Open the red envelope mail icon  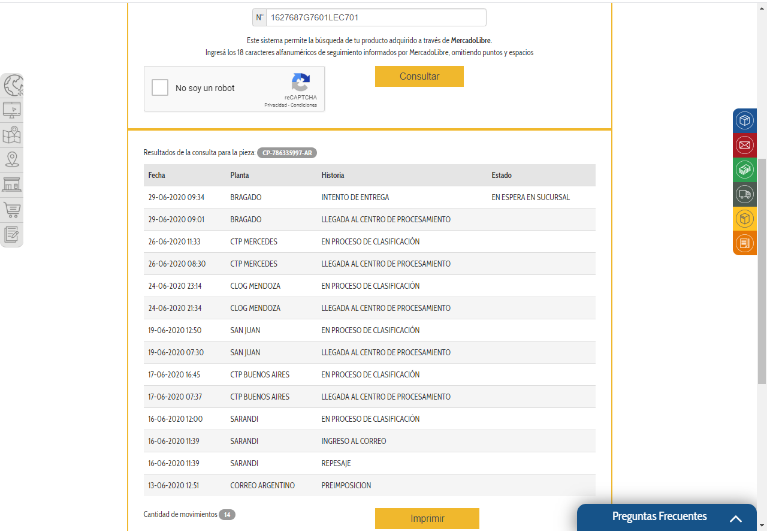744,145
